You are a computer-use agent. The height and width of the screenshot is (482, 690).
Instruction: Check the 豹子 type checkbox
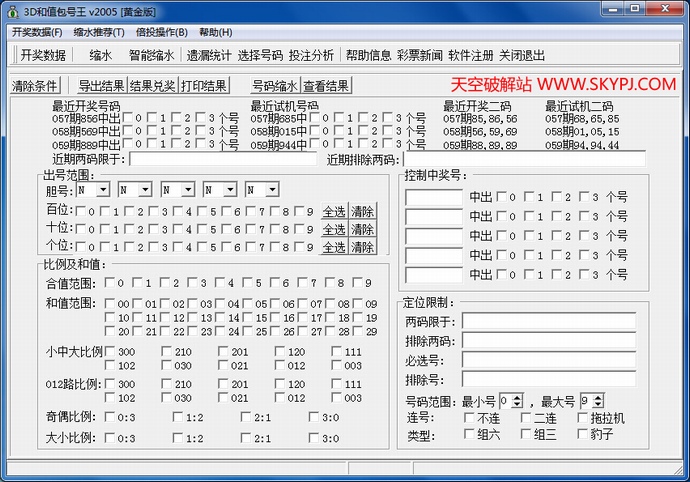584,434
